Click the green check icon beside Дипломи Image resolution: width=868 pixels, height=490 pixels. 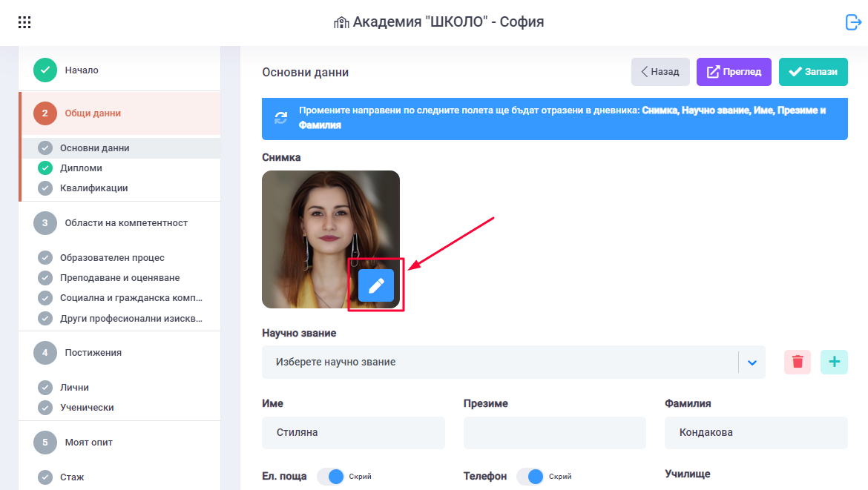(x=45, y=168)
